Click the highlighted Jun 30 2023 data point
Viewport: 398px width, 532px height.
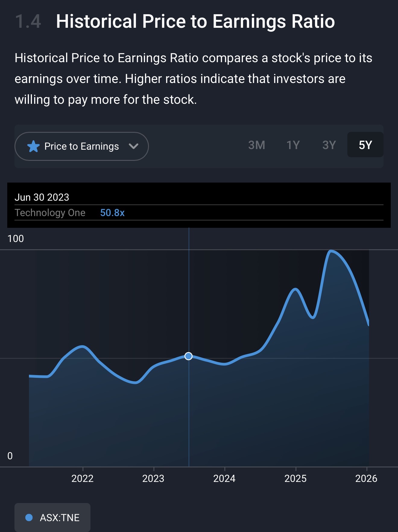(x=188, y=356)
